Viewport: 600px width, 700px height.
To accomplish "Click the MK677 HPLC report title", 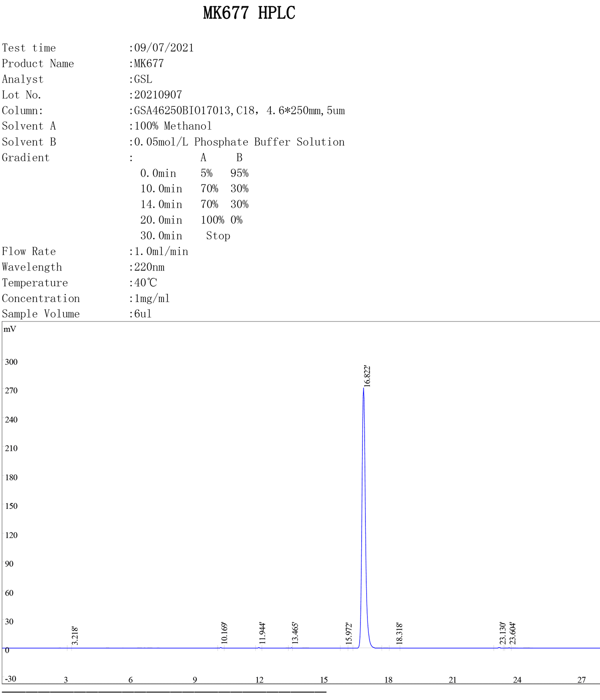I will pyautogui.click(x=249, y=13).
